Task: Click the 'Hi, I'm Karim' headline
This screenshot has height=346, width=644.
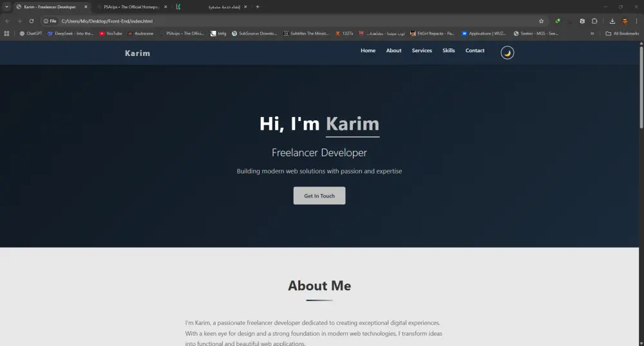Action: pos(319,124)
